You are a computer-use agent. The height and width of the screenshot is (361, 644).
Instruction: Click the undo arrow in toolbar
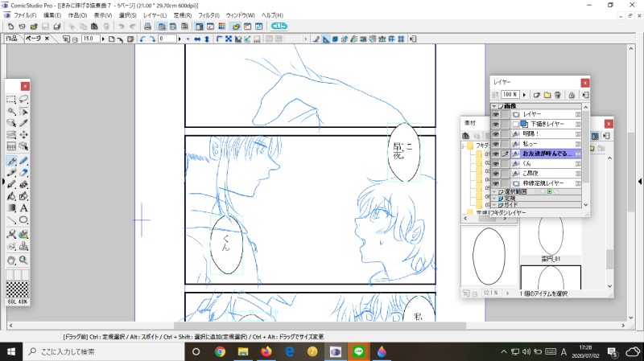[x=122, y=27]
